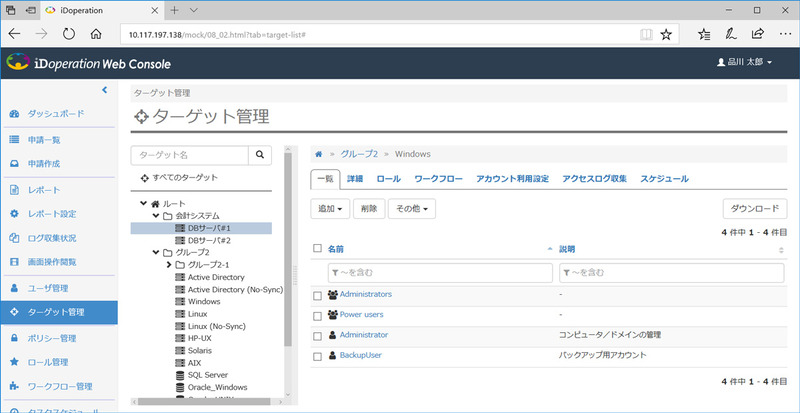This screenshot has width=800, height=413.
Task: Check the Administrator row checkbox
Action: click(317, 336)
